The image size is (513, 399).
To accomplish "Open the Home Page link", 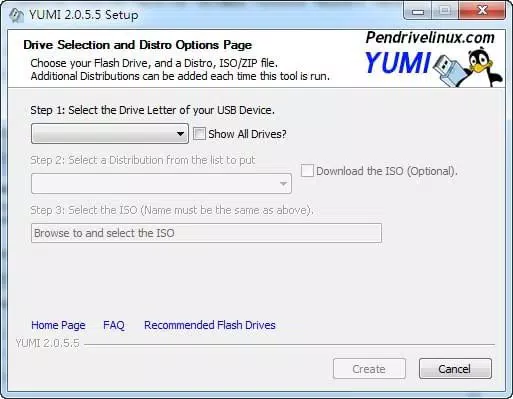I will point(58,325).
